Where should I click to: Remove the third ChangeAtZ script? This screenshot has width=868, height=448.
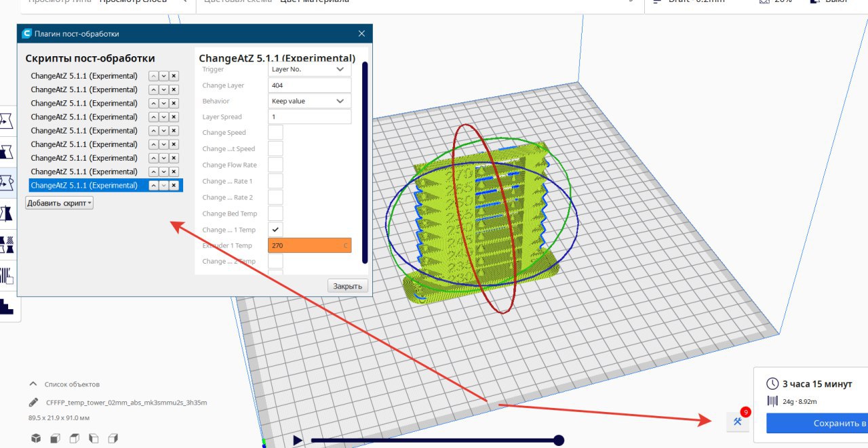174,103
